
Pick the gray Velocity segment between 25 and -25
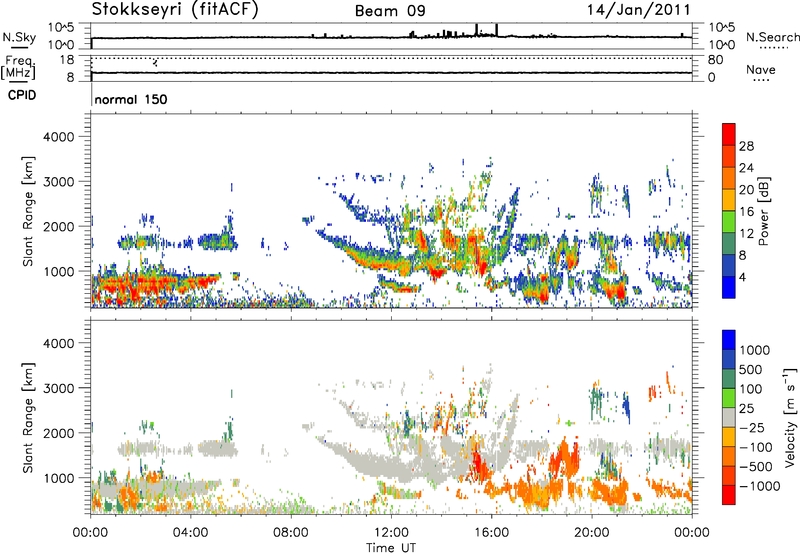point(729,418)
